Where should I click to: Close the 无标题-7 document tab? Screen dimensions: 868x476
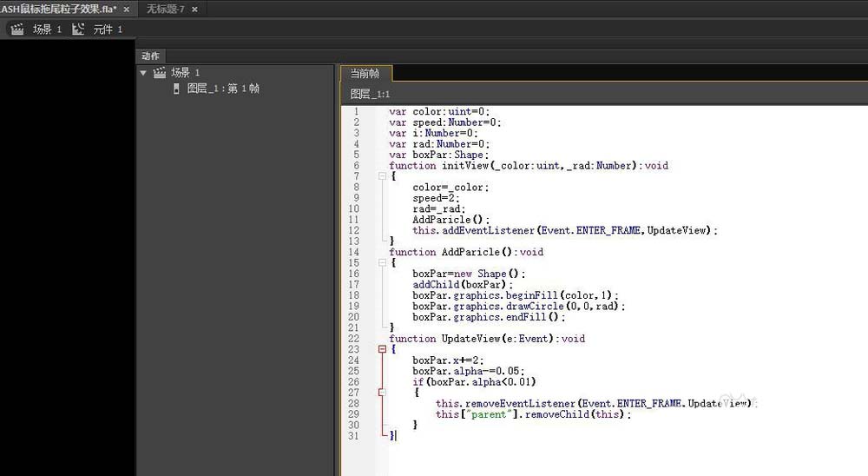[x=194, y=10]
